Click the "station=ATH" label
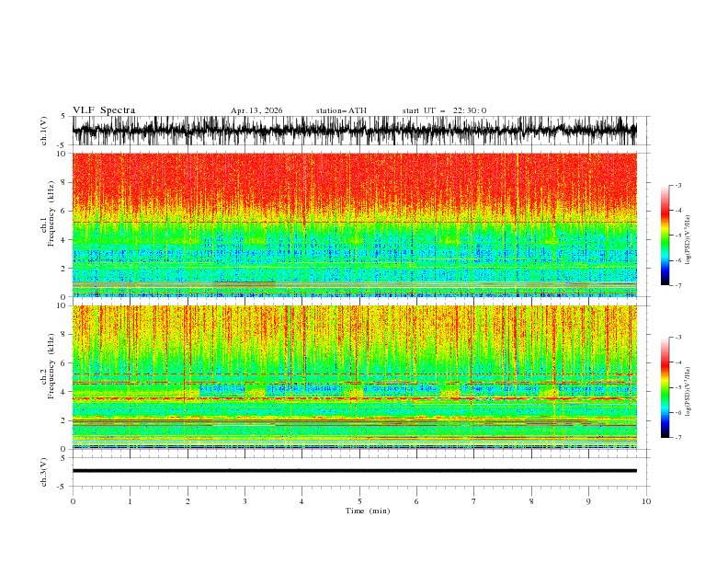This screenshot has width=728, height=563. click(341, 110)
